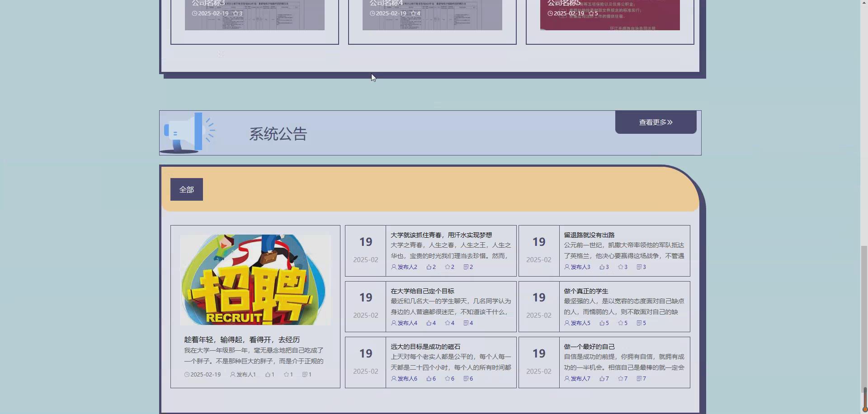Click the double-arrow expander in 查看更多 button

pyautogui.click(x=671, y=122)
